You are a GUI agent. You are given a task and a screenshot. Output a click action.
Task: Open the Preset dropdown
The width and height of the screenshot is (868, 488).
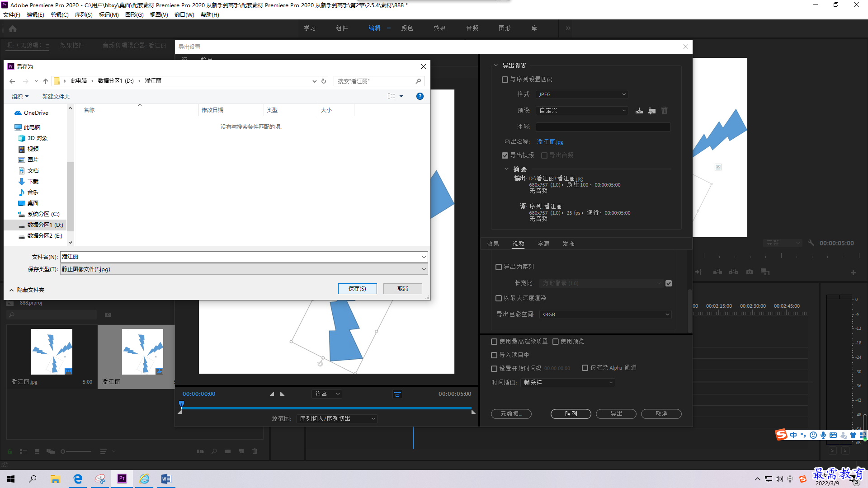click(582, 111)
